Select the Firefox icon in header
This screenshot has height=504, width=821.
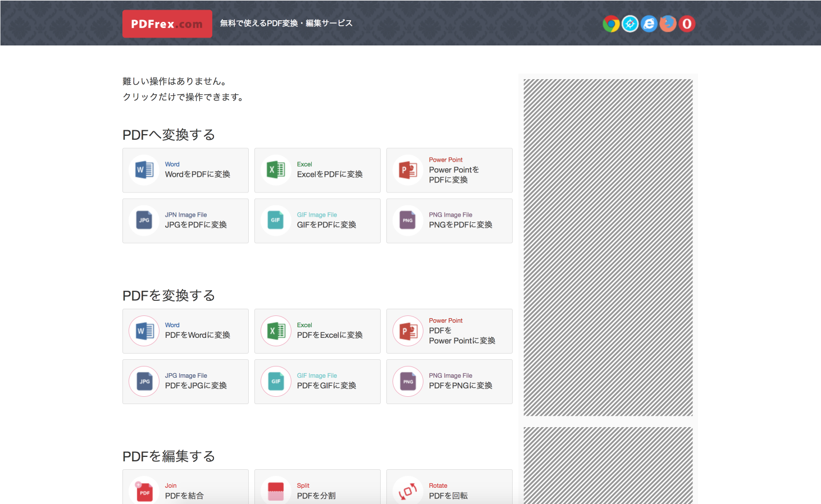(668, 24)
